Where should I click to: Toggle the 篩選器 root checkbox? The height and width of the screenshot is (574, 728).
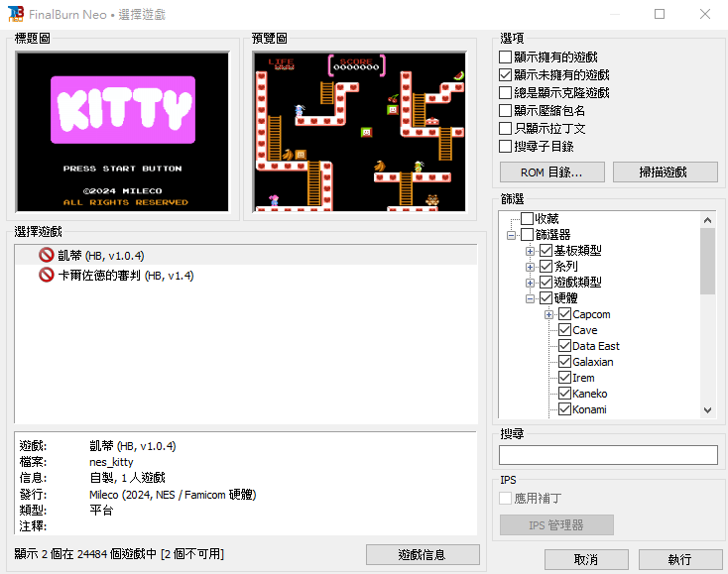pos(527,234)
